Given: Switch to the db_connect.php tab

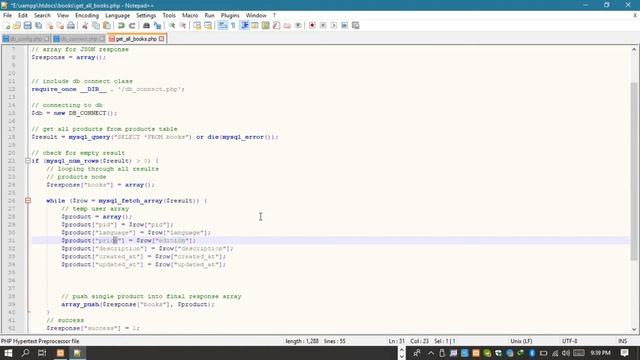Looking at the screenshot, I should click(79, 39).
